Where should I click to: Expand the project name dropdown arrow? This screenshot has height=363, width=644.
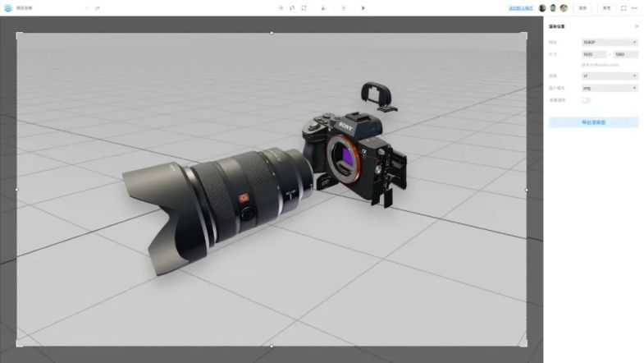(x=88, y=8)
